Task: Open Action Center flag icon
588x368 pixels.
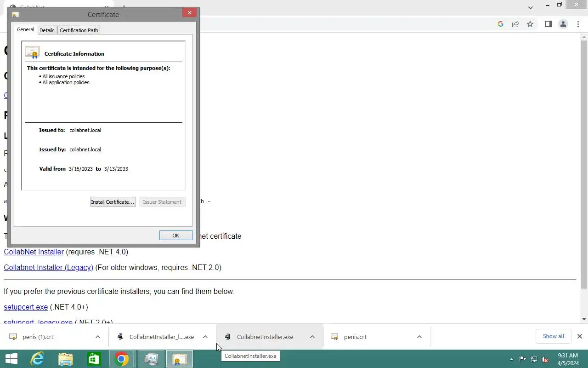Action: click(x=523, y=359)
